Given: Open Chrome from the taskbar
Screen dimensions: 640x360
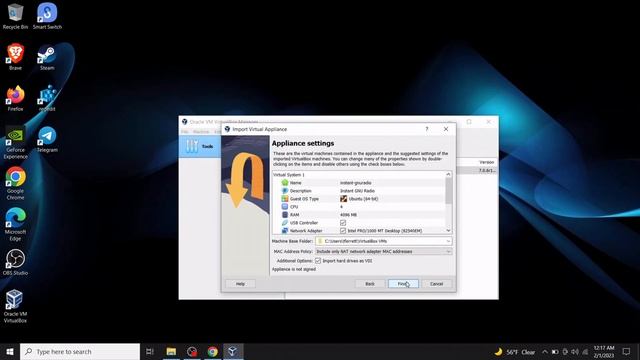Looking at the screenshot, I should [213, 351].
